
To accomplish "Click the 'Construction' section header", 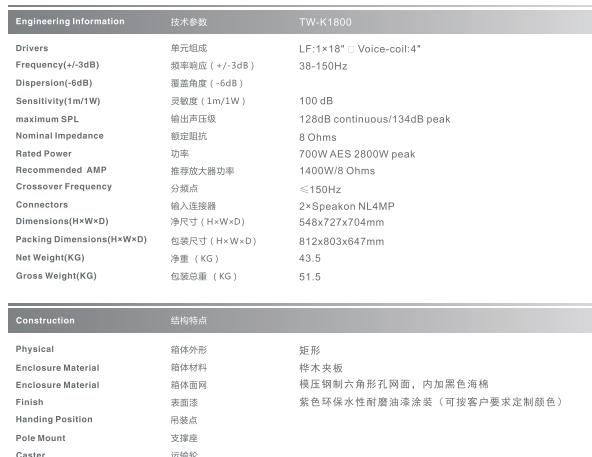I will click(45, 321).
